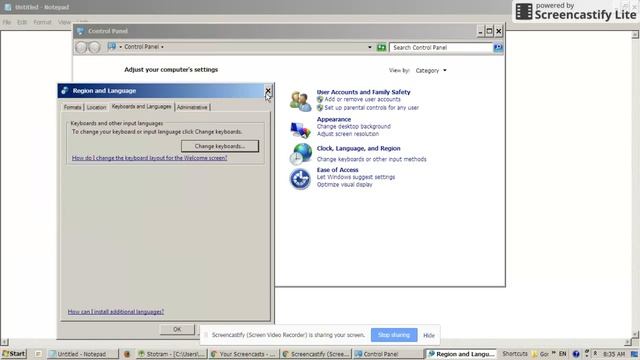Expand the address bar history dropdown
Viewport: 640px width, 360px height.
click(369, 47)
